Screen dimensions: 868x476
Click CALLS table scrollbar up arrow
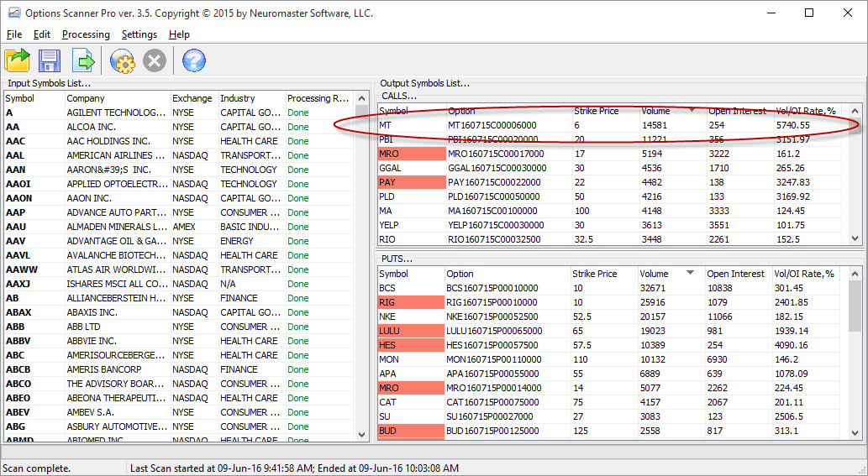tap(855, 111)
